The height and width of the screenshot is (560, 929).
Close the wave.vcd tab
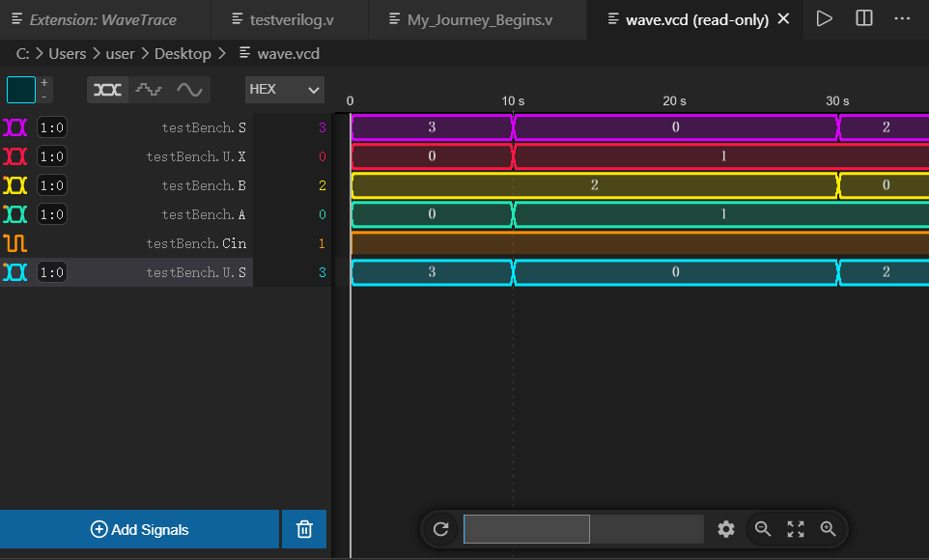tap(783, 19)
